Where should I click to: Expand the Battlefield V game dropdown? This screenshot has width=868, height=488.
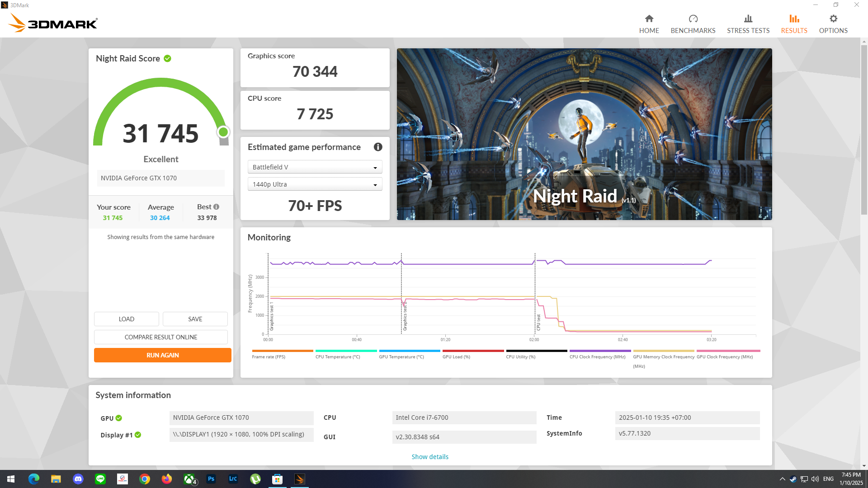(x=315, y=167)
